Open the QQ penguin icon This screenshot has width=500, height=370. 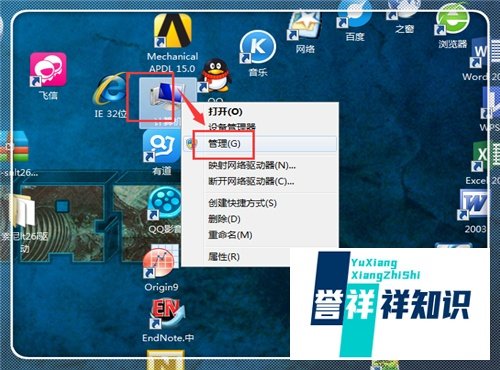pyautogui.click(x=215, y=76)
